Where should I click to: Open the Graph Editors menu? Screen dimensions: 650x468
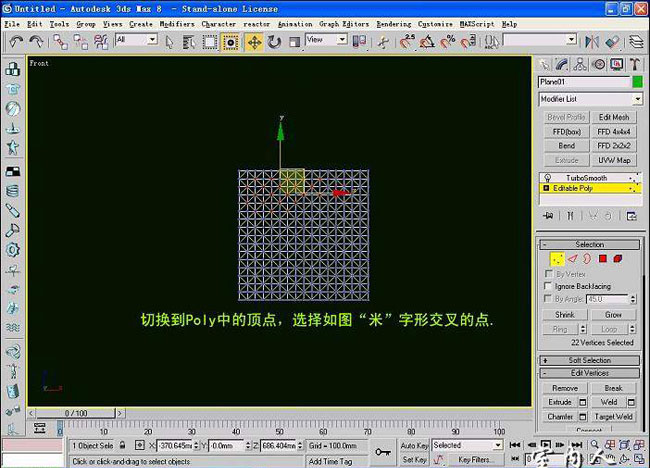tap(344, 24)
